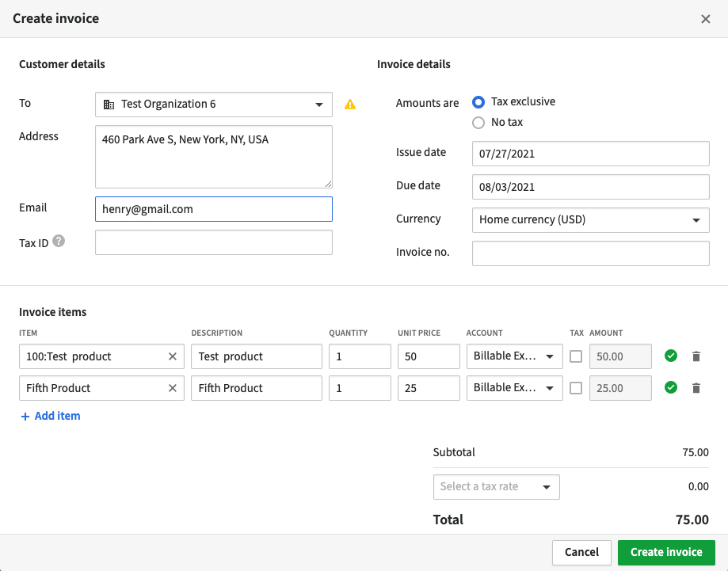The height and width of the screenshot is (571, 728).
Task: Select the Tax exclusive radio button
Action: (x=479, y=101)
